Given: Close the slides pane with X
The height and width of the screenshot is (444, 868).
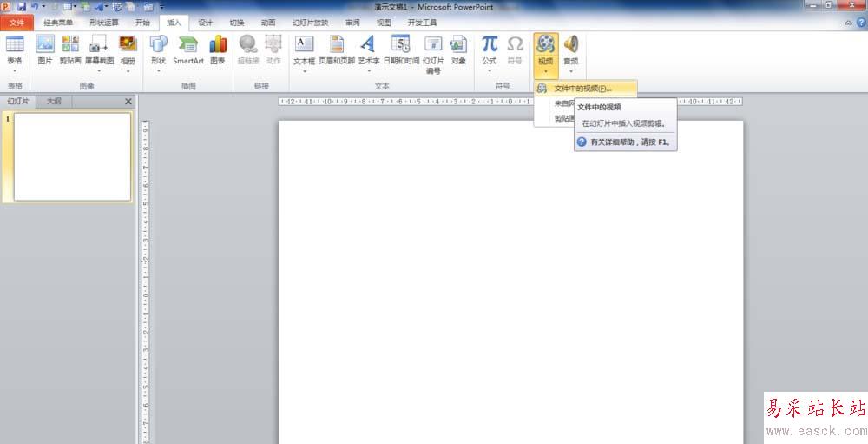Looking at the screenshot, I should click(128, 102).
